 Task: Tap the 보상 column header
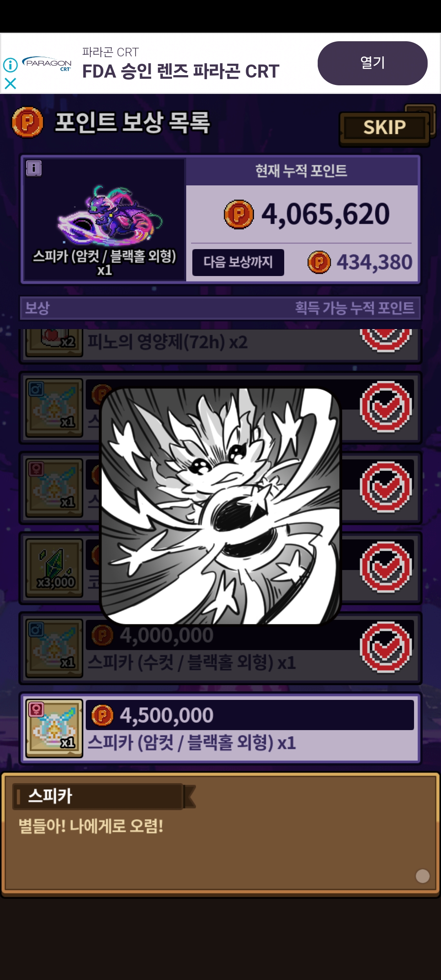(37, 308)
